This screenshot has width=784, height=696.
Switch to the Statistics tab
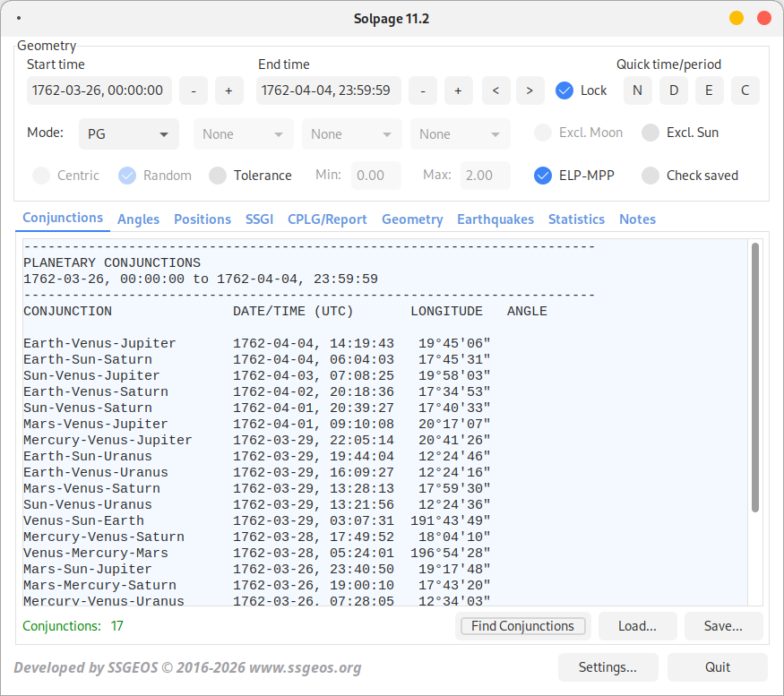coord(576,219)
